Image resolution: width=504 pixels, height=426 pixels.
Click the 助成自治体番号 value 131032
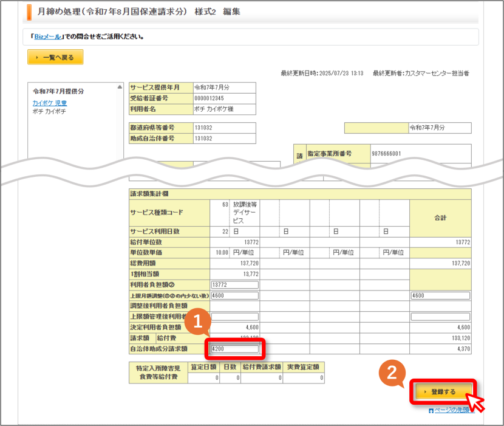tap(203, 139)
